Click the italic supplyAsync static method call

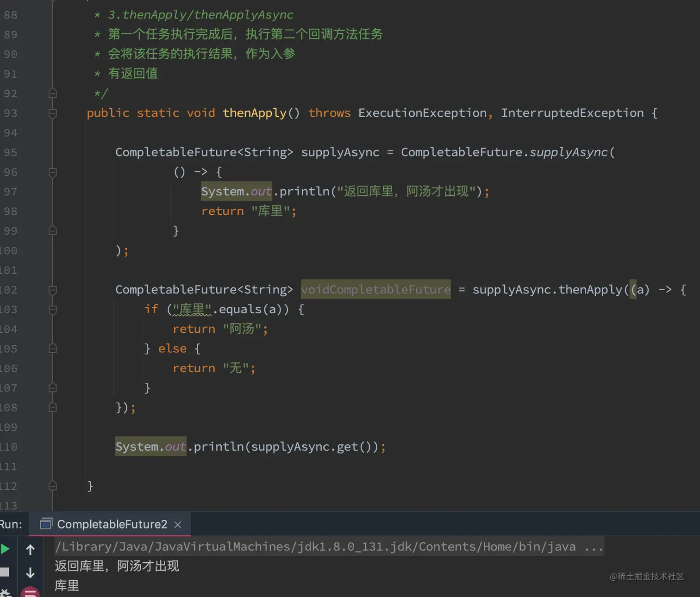[569, 152]
